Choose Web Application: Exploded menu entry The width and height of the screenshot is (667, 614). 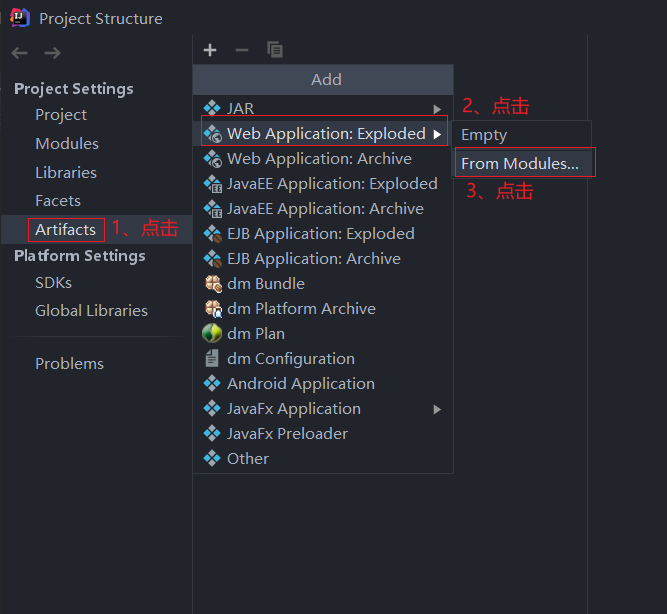[324, 134]
